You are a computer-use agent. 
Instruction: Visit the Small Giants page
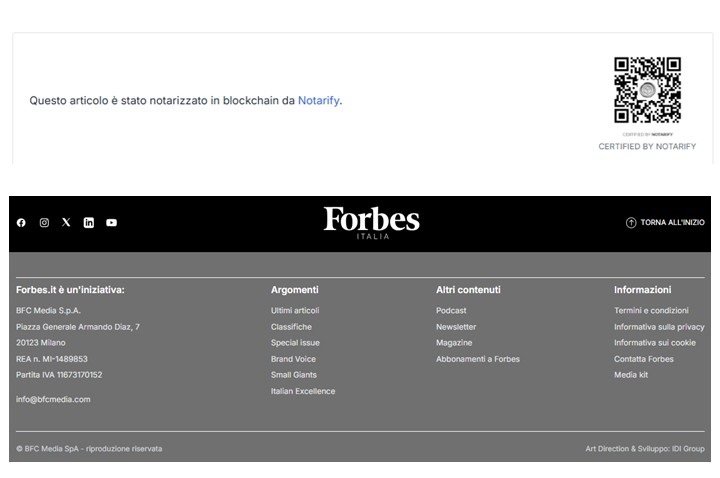294,375
